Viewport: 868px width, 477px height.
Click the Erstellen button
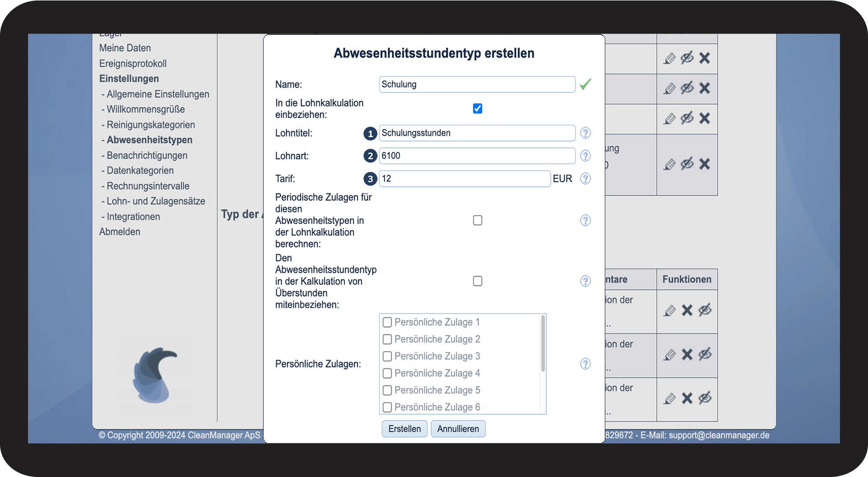point(404,429)
